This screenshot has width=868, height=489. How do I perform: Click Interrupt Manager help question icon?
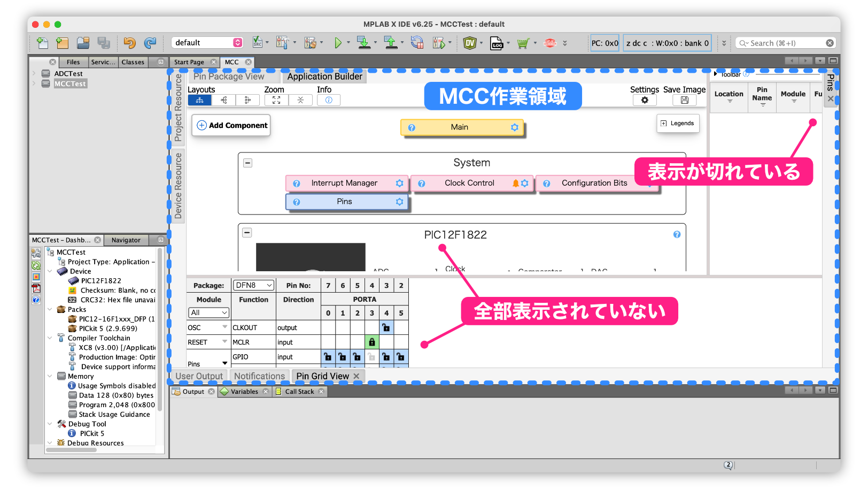point(297,184)
